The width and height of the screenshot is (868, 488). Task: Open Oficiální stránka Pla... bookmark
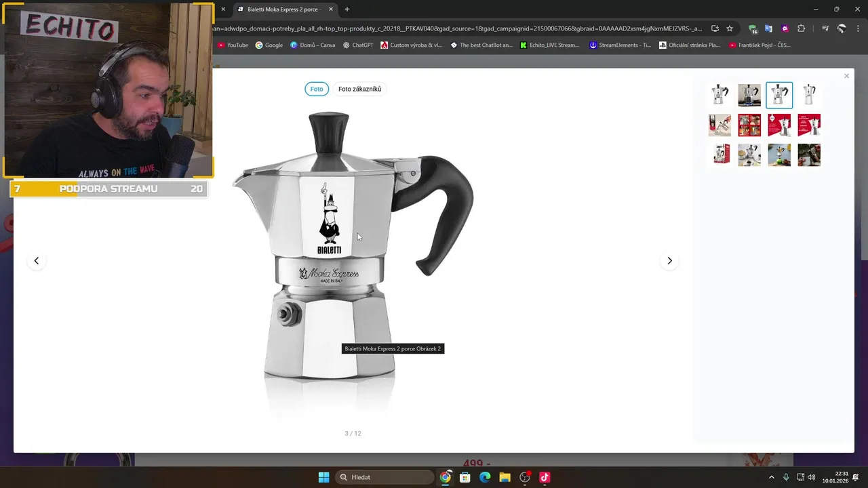pos(690,45)
